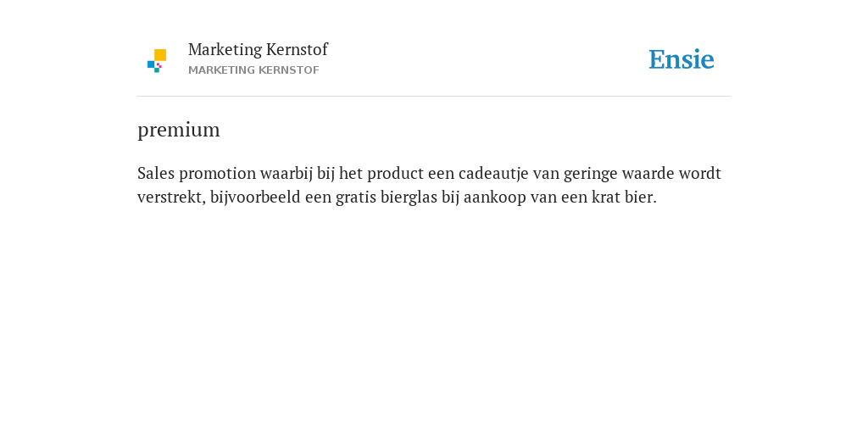The height and width of the screenshot is (434, 868).
Task: Click the word aankoop in the second line
Action: click(495, 197)
